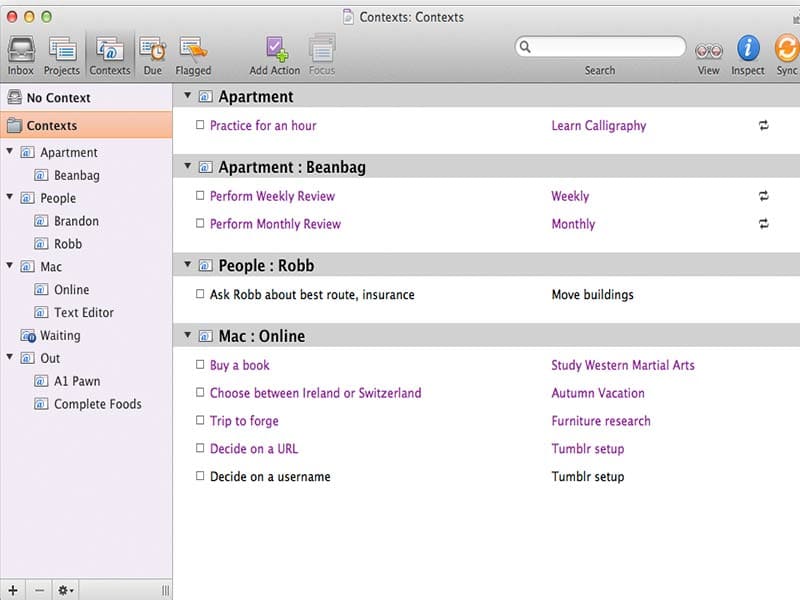The image size is (800, 600).
Task: Click Add Action to create a task
Action: [x=274, y=50]
